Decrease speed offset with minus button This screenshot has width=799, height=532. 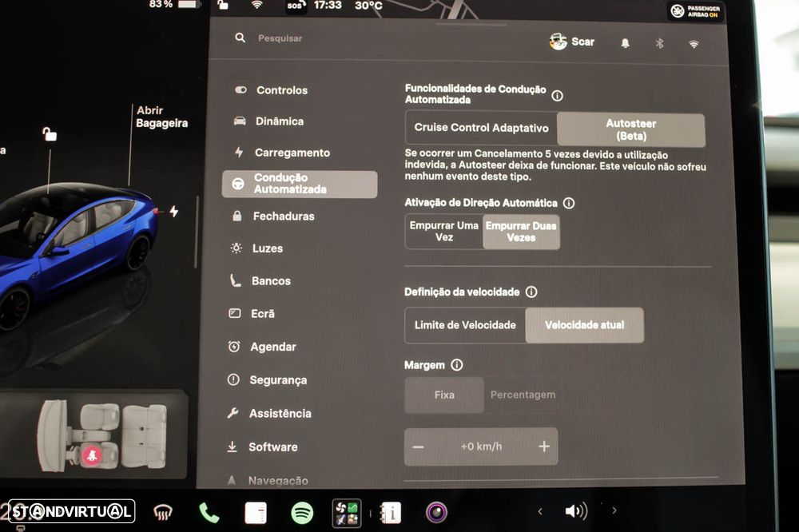coord(419,447)
